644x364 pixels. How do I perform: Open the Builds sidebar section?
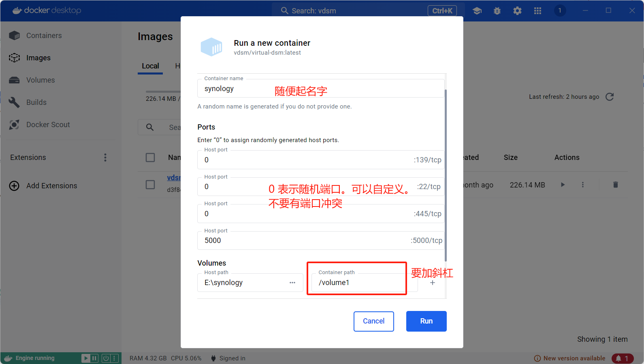[36, 102]
